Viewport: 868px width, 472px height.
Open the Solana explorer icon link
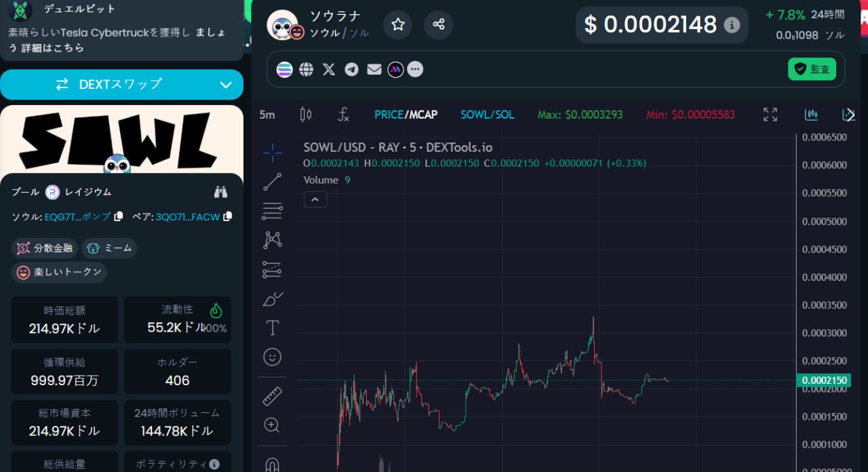pos(285,69)
